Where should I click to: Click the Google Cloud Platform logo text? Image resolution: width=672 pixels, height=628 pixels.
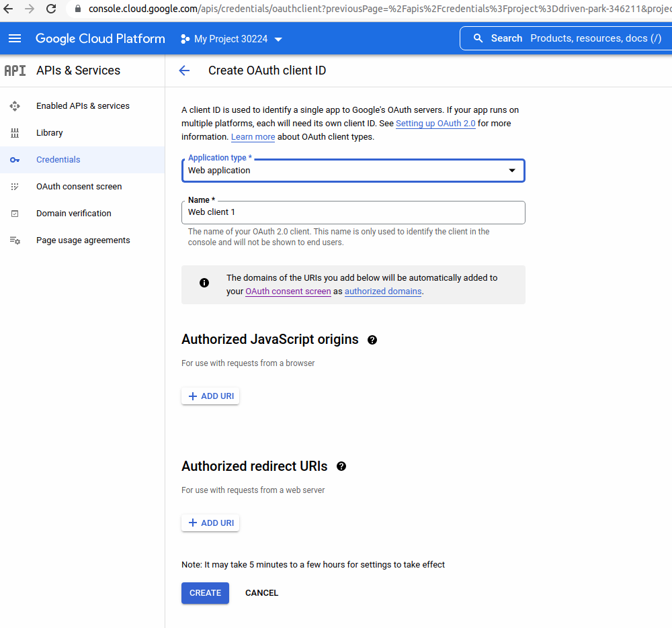coord(100,38)
